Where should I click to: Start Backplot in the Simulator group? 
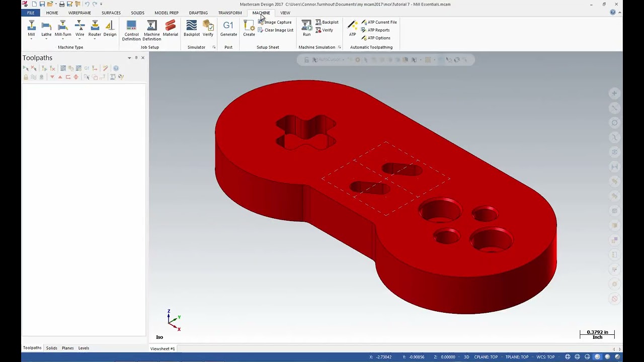(x=192, y=29)
